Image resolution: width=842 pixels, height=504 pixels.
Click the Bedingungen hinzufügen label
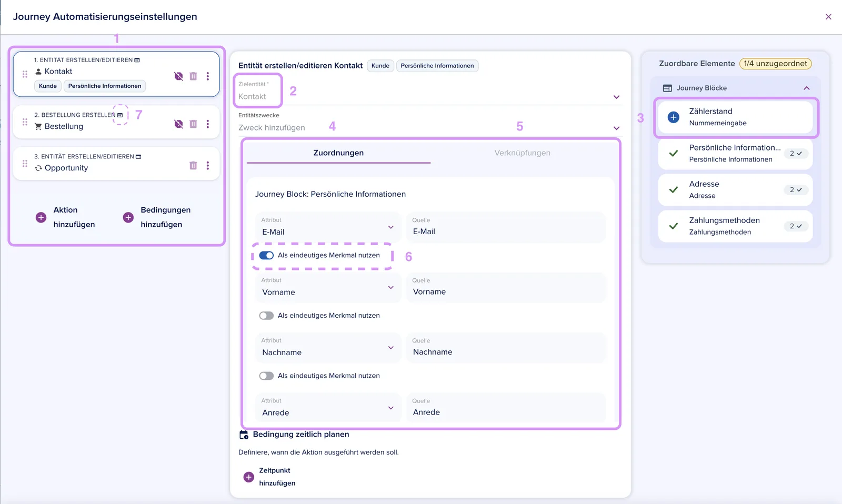(166, 217)
